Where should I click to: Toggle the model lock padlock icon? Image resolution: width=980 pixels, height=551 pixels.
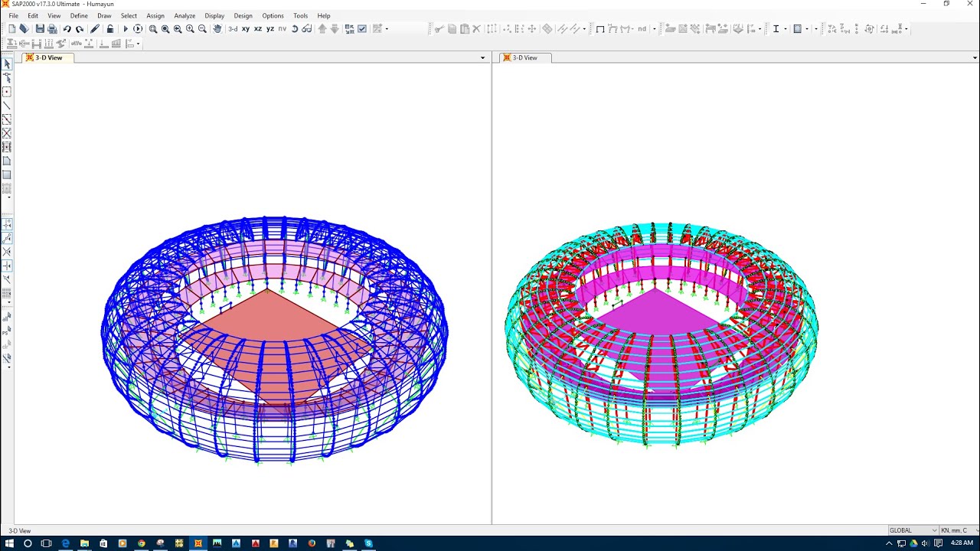[x=109, y=28]
